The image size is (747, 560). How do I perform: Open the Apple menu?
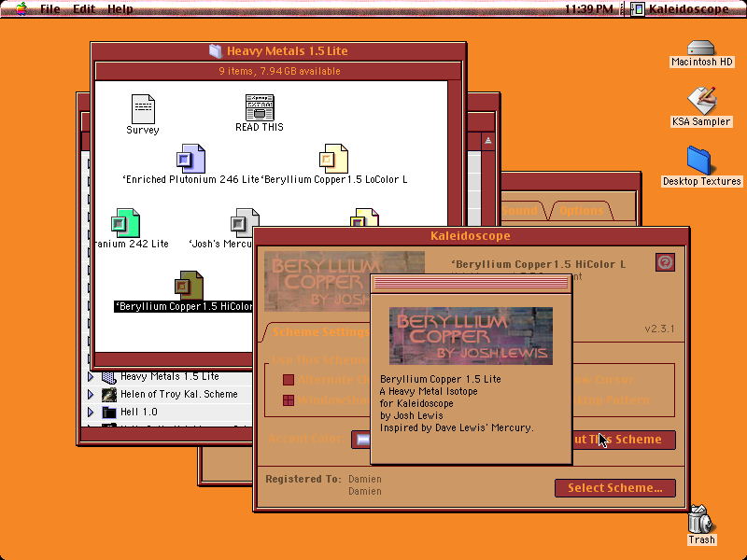pos(21,8)
